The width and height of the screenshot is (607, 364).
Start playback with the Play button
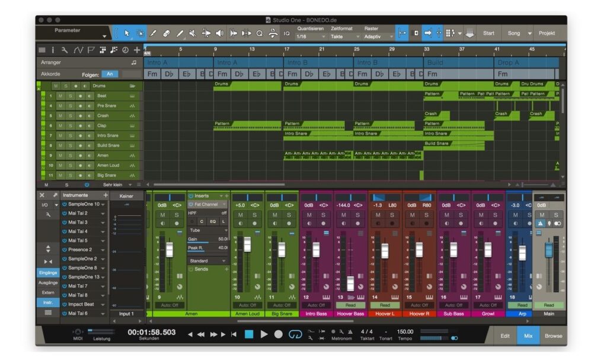(264, 334)
